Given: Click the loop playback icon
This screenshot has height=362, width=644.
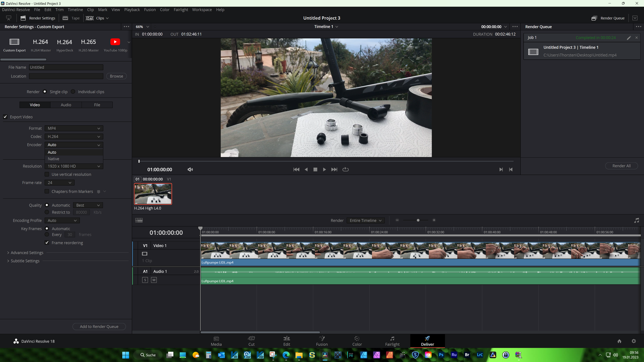Looking at the screenshot, I should click(x=345, y=169).
